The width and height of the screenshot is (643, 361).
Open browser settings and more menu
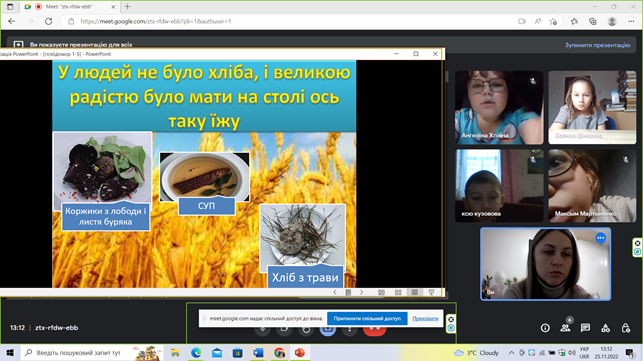coord(631,21)
